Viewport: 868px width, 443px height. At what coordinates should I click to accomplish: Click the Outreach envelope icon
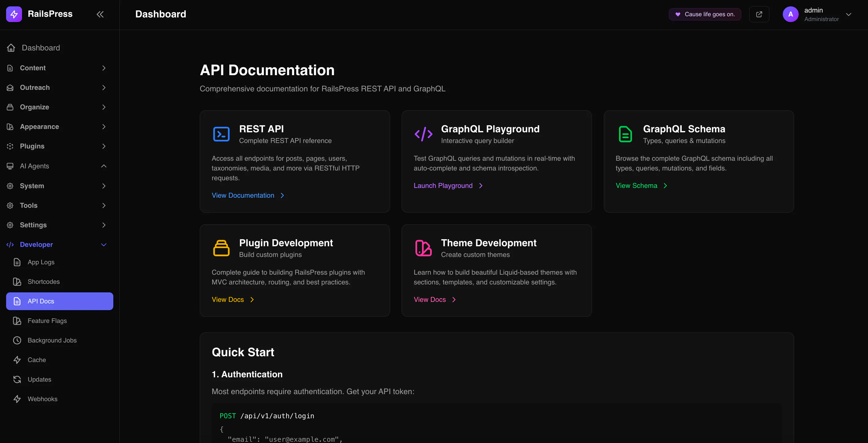[10, 88]
